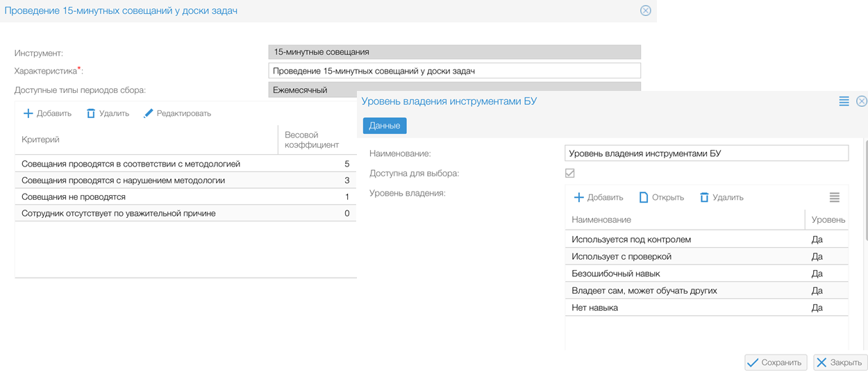Click the plus icon to add a proficiency level

click(x=578, y=198)
